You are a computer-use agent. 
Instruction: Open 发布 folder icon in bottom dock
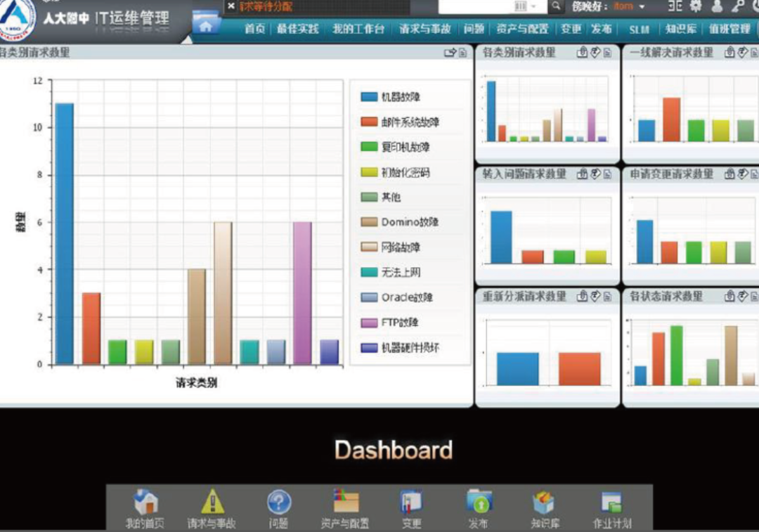pyautogui.click(x=479, y=502)
